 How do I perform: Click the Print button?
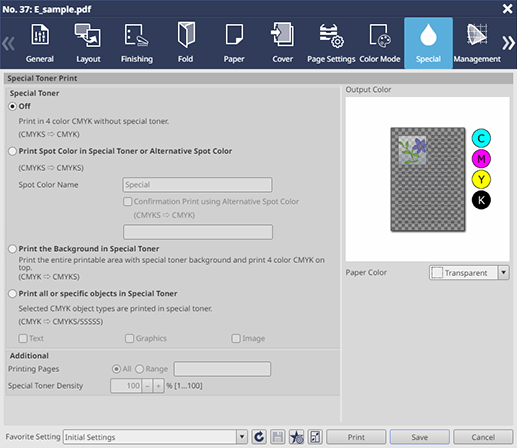(356, 437)
